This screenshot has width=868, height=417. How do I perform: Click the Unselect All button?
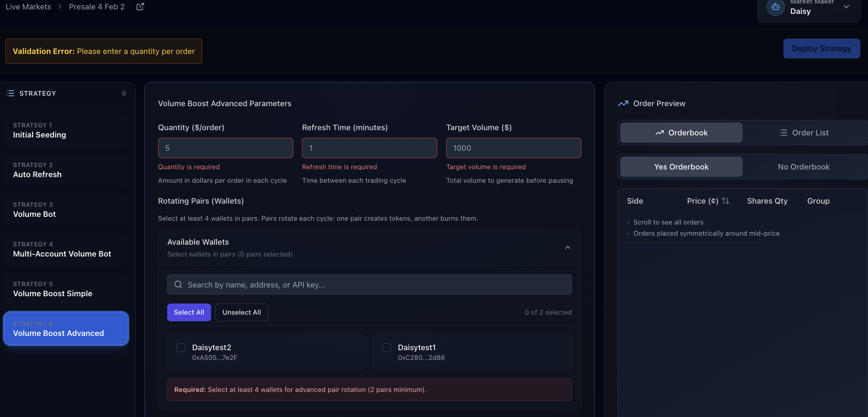click(241, 312)
